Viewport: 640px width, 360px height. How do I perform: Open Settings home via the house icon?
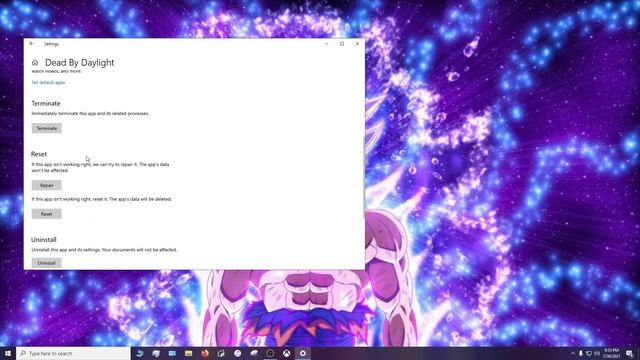(35, 62)
